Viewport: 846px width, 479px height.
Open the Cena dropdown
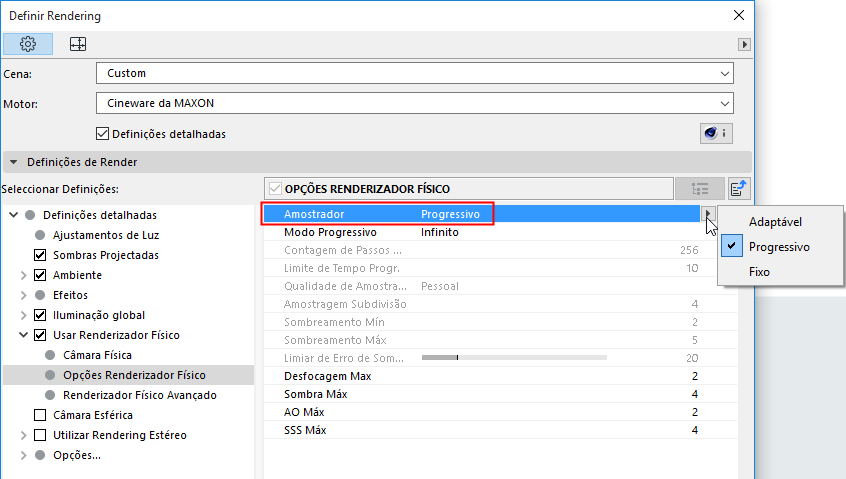click(414, 73)
